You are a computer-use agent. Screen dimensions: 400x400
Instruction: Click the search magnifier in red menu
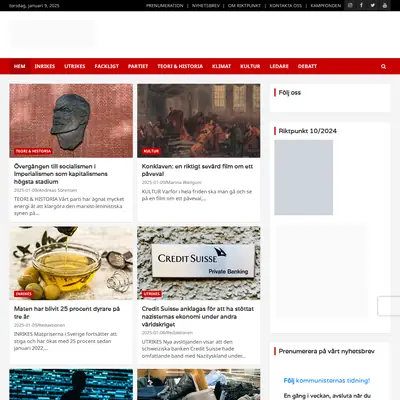pyautogui.click(x=383, y=66)
